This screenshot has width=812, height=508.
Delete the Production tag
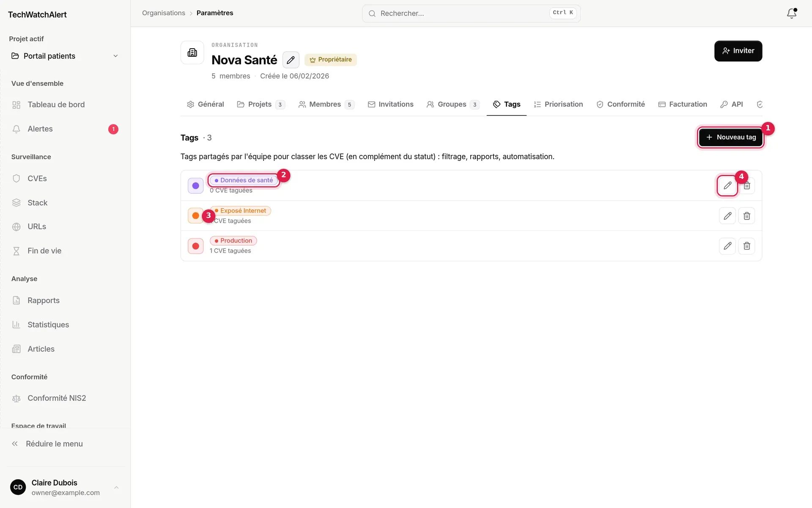[747, 246]
